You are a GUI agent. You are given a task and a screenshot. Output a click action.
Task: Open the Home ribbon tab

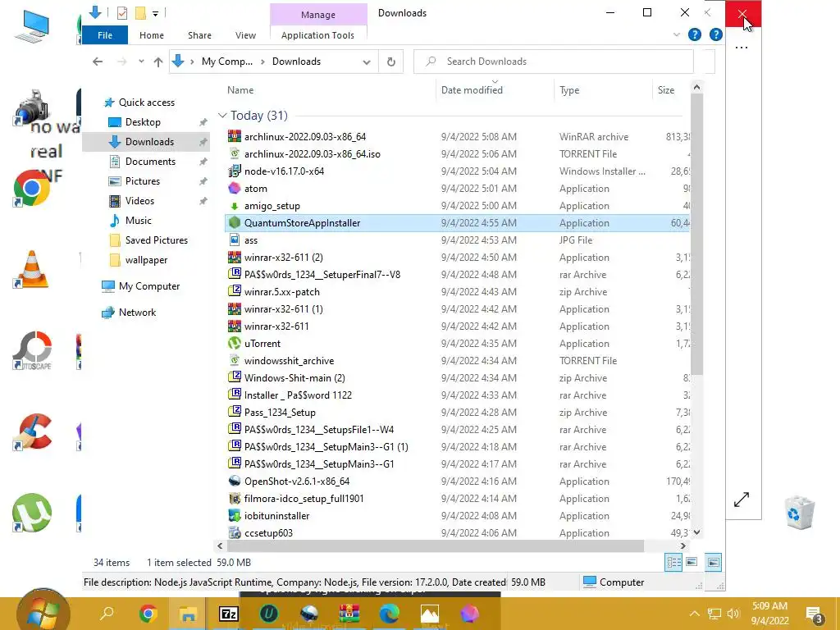[x=152, y=35]
